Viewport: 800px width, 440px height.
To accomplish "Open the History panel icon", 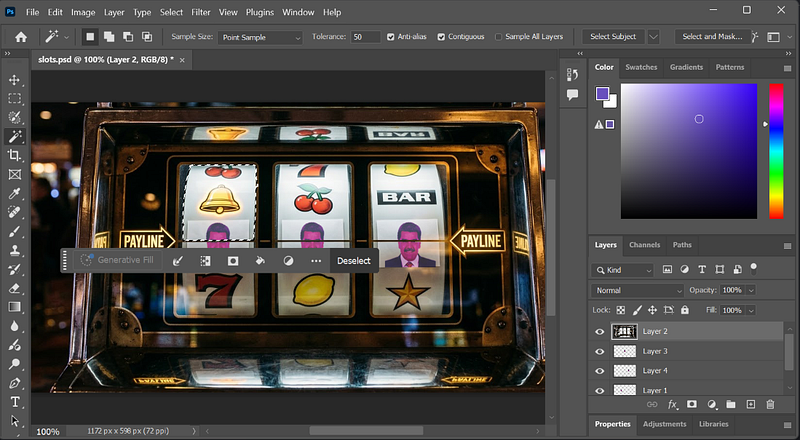I will click(572, 75).
